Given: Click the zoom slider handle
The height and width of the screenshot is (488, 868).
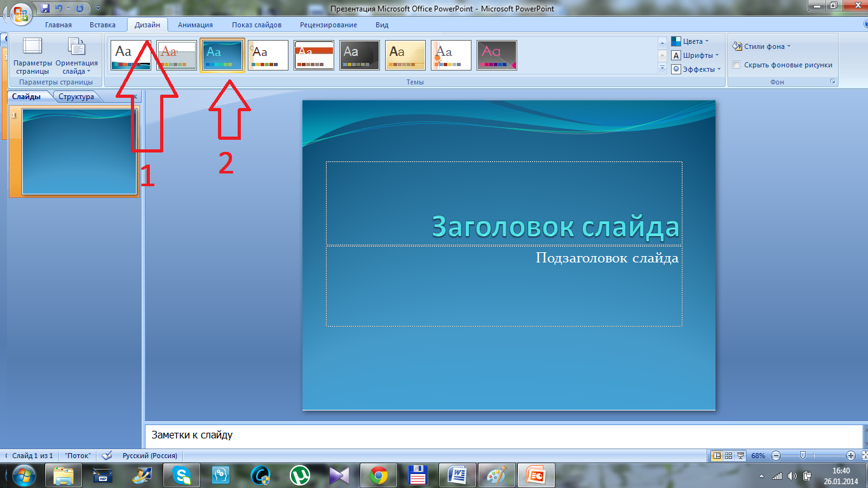Looking at the screenshot, I should [x=803, y=455].
